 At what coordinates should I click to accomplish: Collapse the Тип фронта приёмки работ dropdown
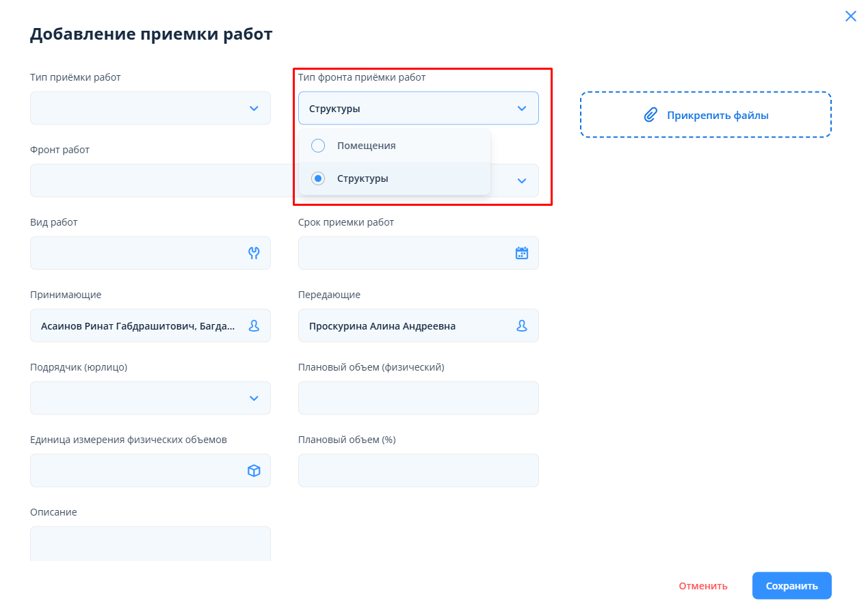coord(522,108)
